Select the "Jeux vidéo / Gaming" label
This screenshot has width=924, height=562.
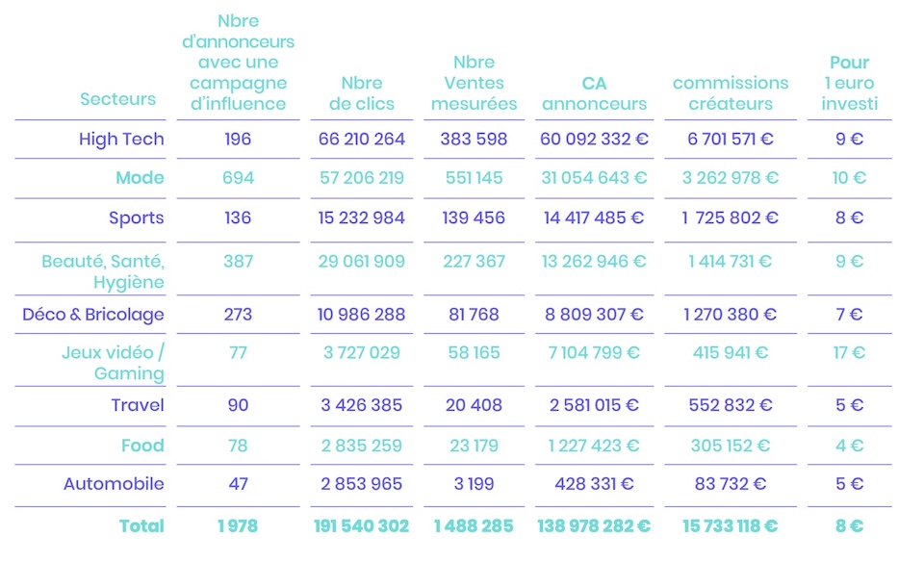coord(113,363)
